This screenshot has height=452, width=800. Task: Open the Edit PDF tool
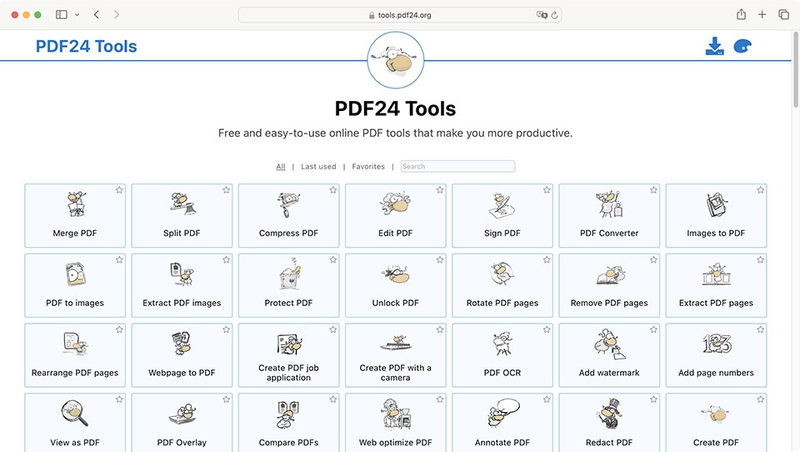[395, 216]
